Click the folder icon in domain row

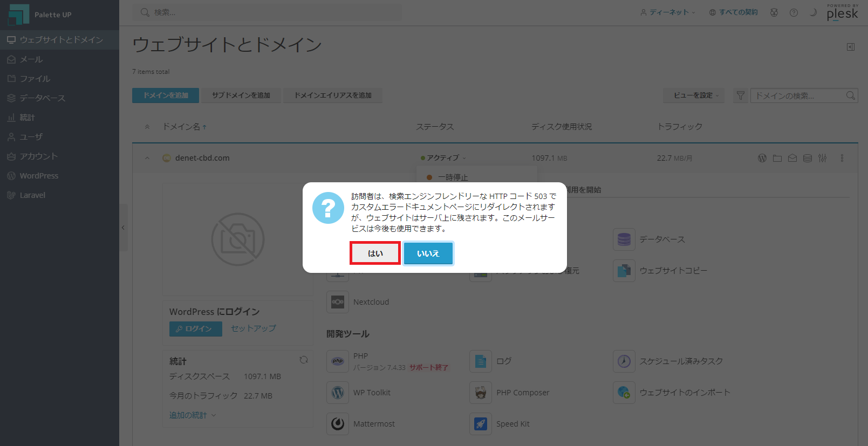(777, 158)
